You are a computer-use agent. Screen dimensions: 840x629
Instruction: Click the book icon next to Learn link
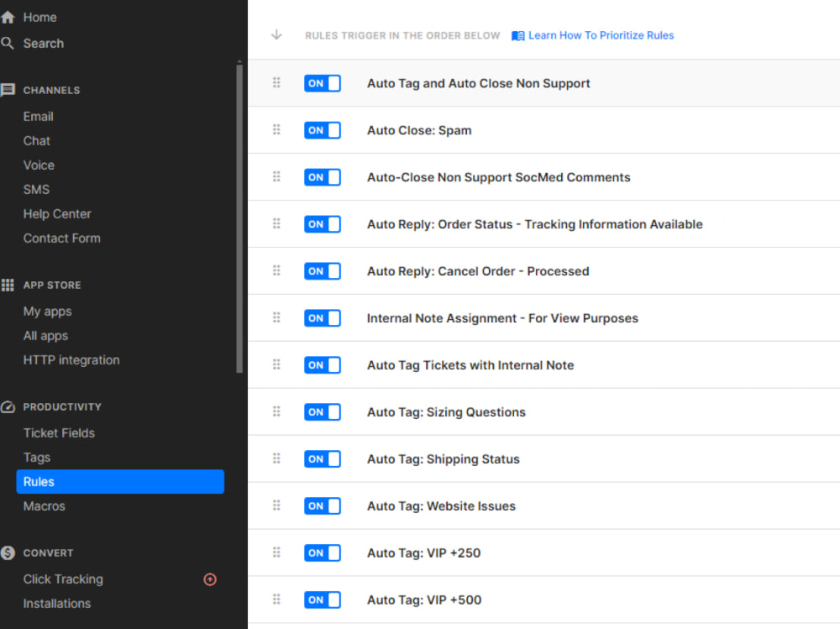517,35
